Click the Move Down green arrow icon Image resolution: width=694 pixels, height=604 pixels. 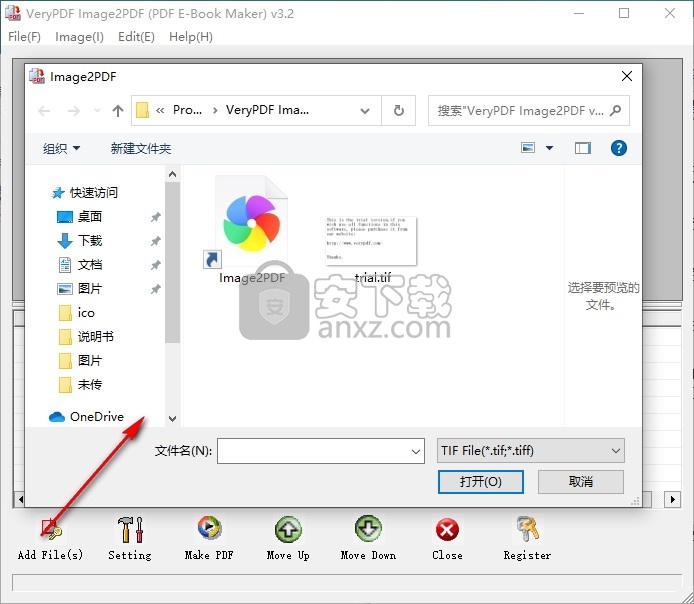click(368, 529)
